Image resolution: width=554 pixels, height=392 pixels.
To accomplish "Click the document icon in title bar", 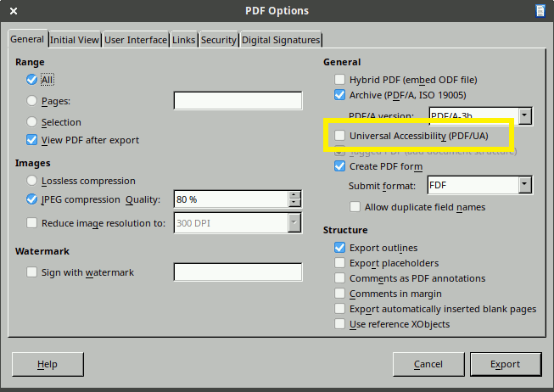I will click(540, 11).
